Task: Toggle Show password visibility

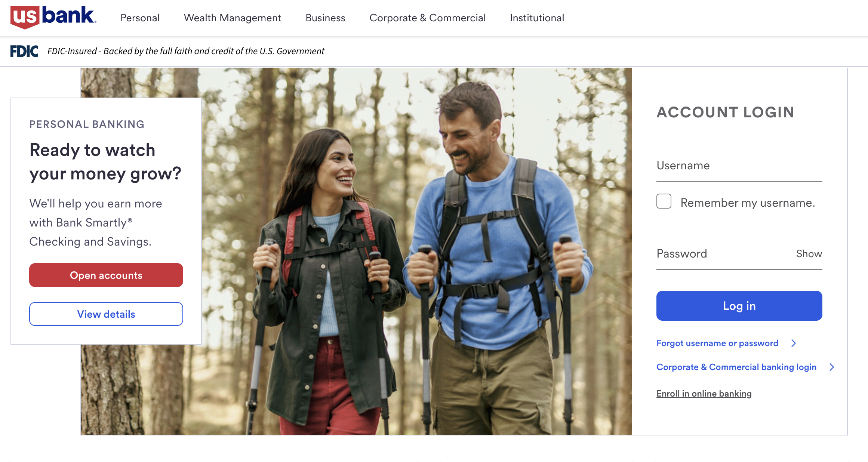Action: (x=809, y=254)
